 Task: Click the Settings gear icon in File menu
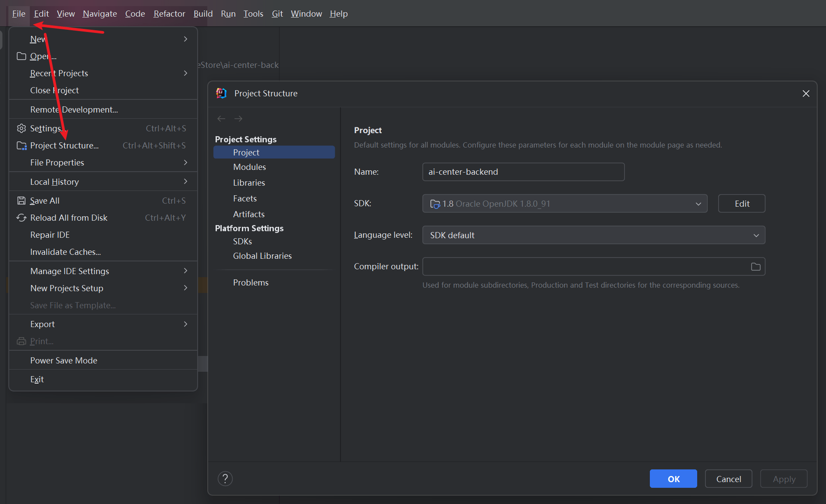tap(21, 128)
